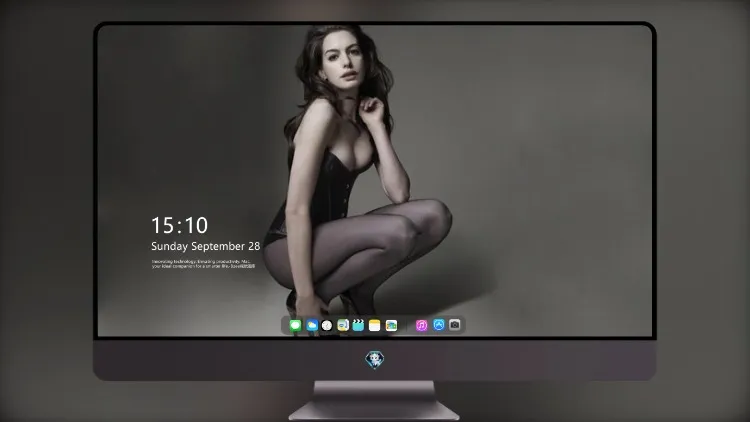Click the diamond mascot logo on monitor chin

point(375,360)
